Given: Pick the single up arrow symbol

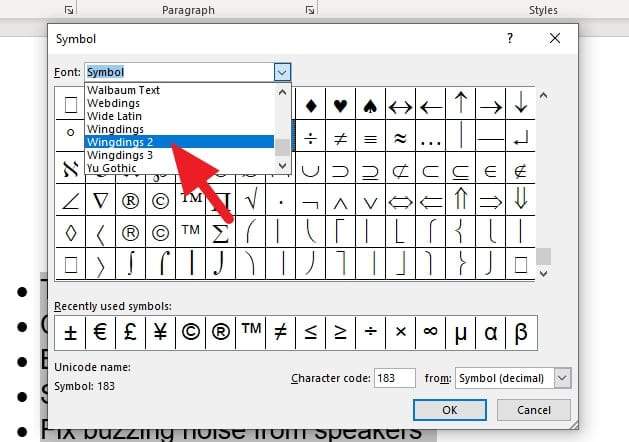Looking at the screenshot, I should tap(461, 104).
